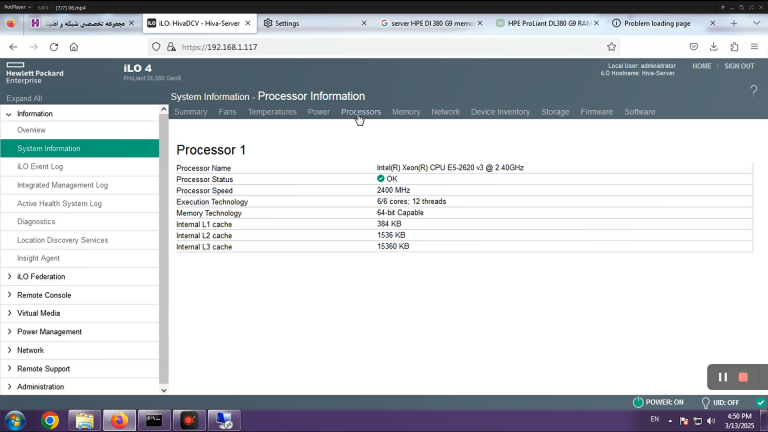Bookmark this page with the star icon

[611, 47]
